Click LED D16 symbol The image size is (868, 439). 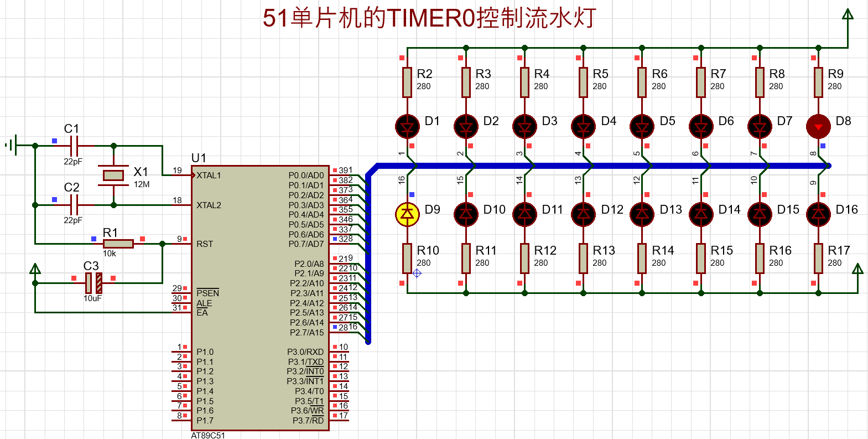pos(818,214)
